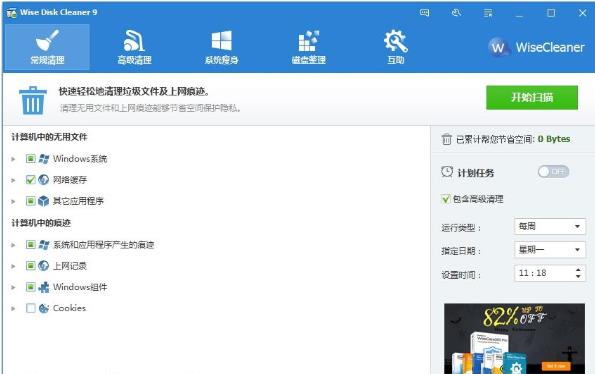Expand the Cookies tree node
This screenshot has width=595, height=374.
(13, 309)
